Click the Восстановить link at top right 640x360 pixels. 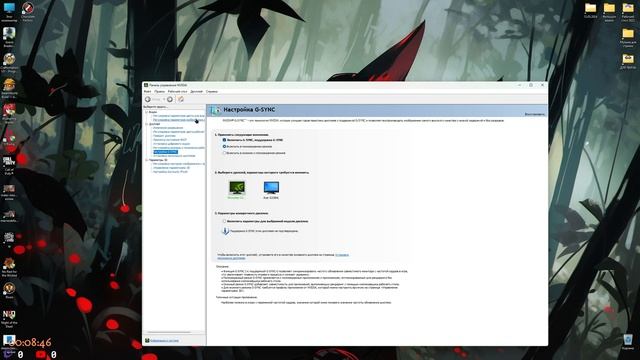[x=534, y=114]
